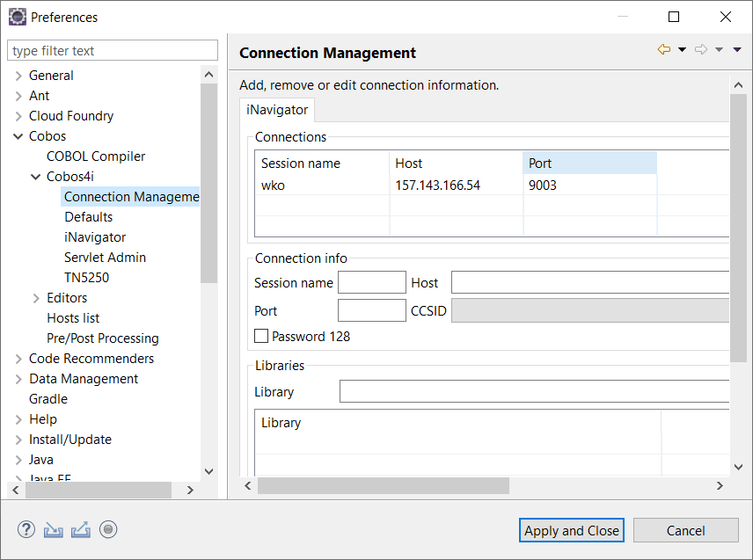The width and height of the screenshot is (753, 560).
Task: Click the grayed forward arrow icon
Action: click(x=701, y=49)
